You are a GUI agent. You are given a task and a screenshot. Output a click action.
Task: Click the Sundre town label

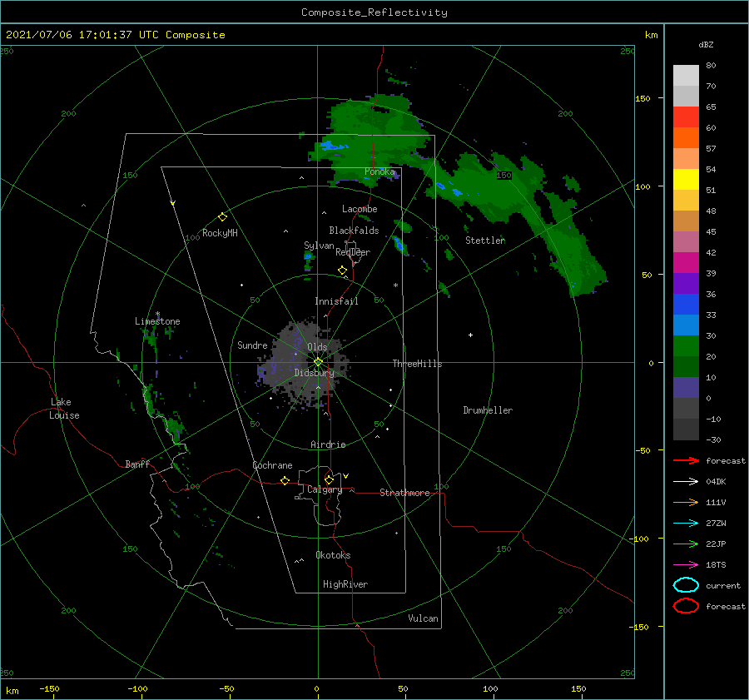click(252, 345)
